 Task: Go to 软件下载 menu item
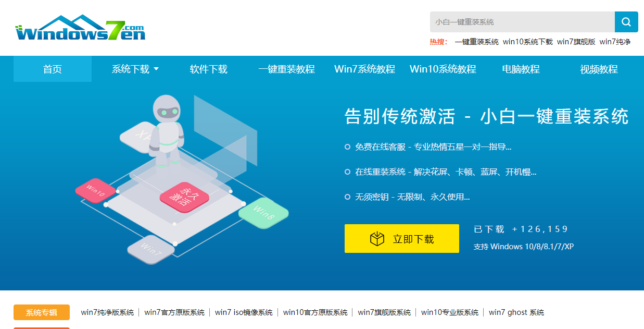pos(209,69)
